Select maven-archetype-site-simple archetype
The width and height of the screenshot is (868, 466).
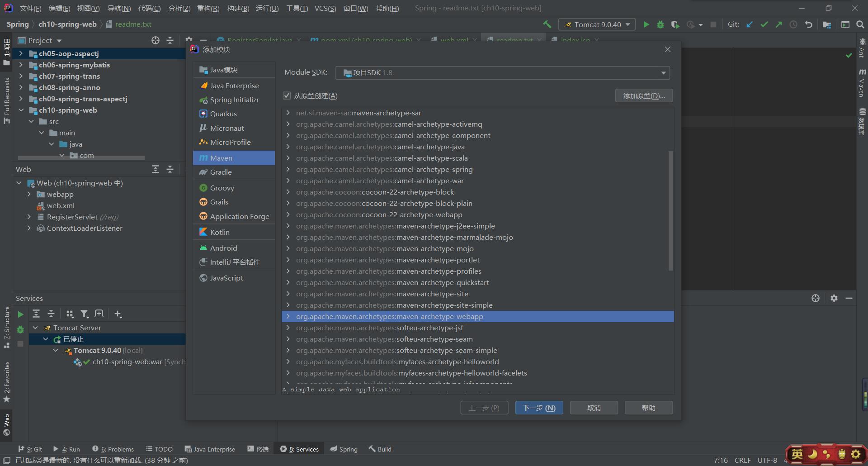[477, 305]
